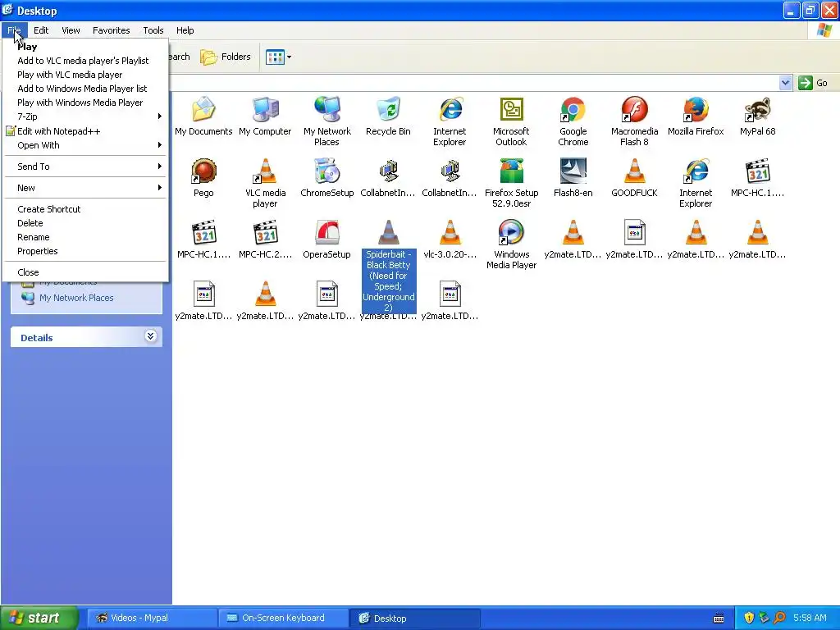
Task: Click the keyboard icon in the taskbar tray
Action: click(719, 619)
